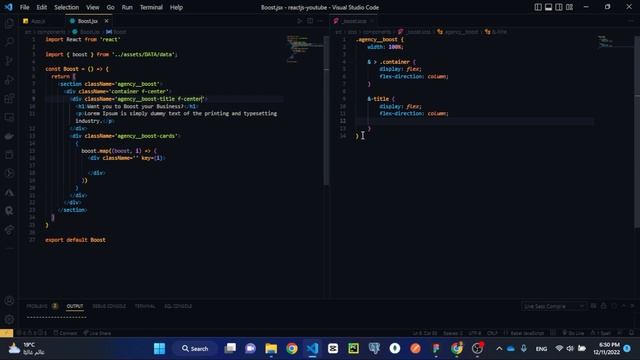
Task: Open the Run and Debug view
Action: tap(9, 80)
